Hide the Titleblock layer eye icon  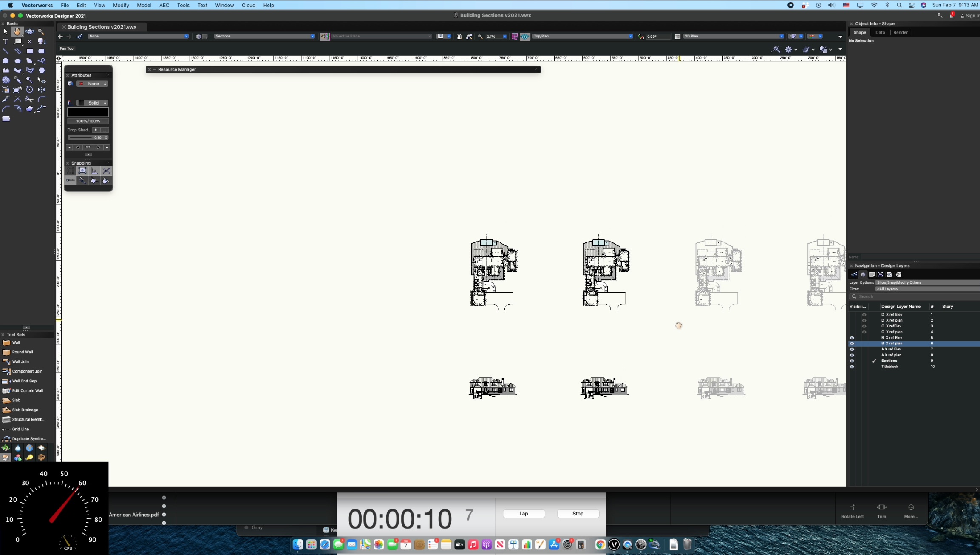852,367
